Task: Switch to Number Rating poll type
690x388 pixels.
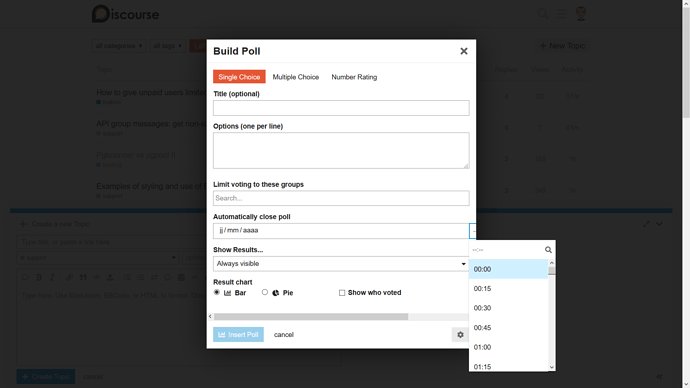Action: (354, 77)
